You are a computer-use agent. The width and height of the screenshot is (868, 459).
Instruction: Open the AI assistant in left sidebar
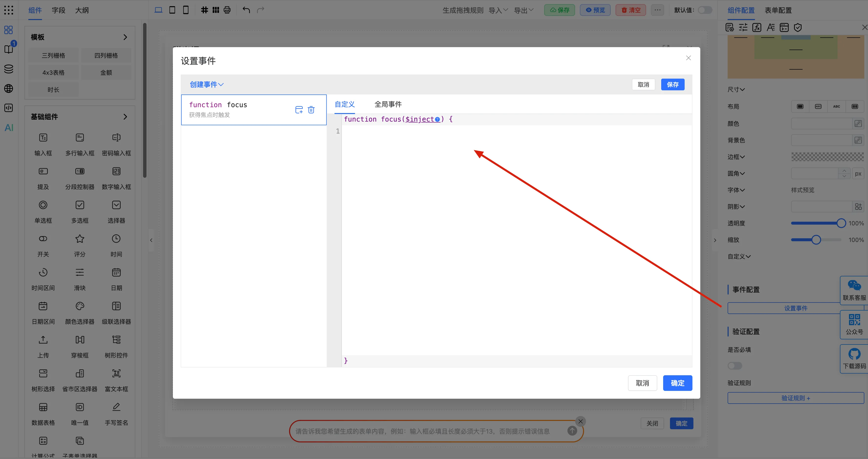(x=9, y=128)
